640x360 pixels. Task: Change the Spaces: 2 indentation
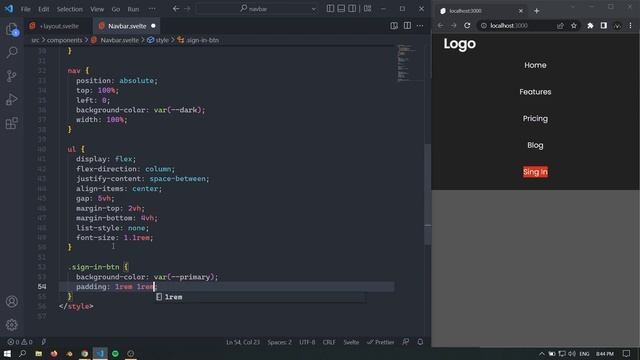280,342
